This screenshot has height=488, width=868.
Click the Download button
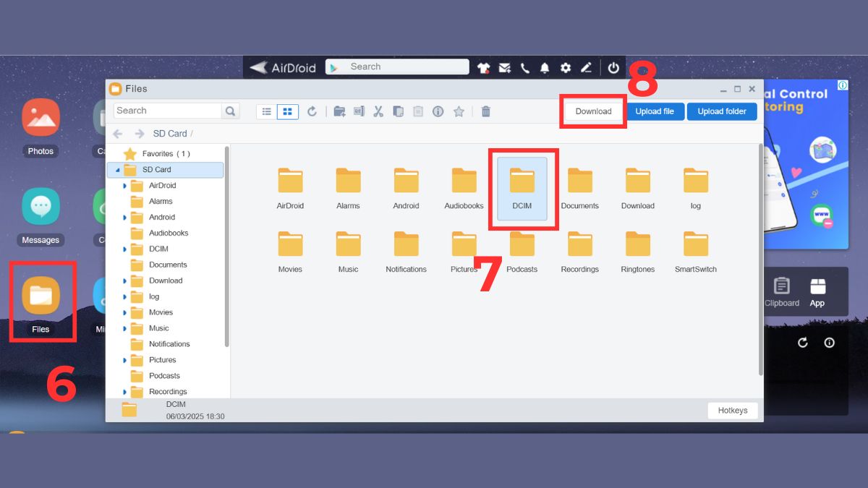tap(593, 111)
